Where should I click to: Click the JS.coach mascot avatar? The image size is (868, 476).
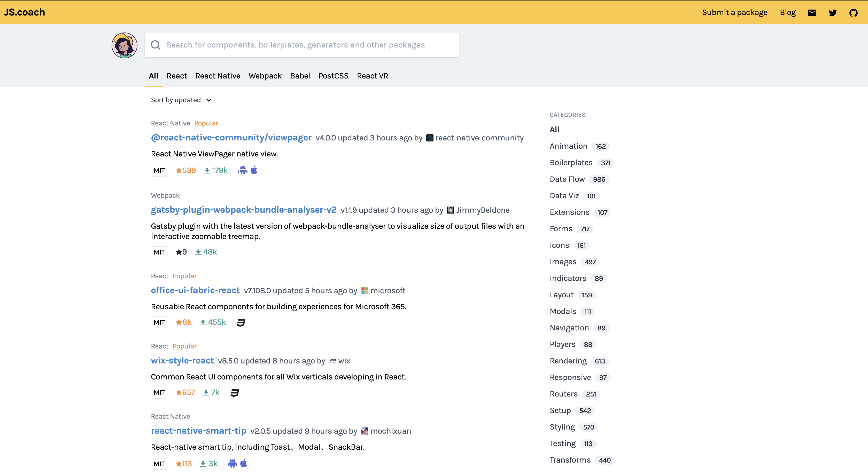124,45
